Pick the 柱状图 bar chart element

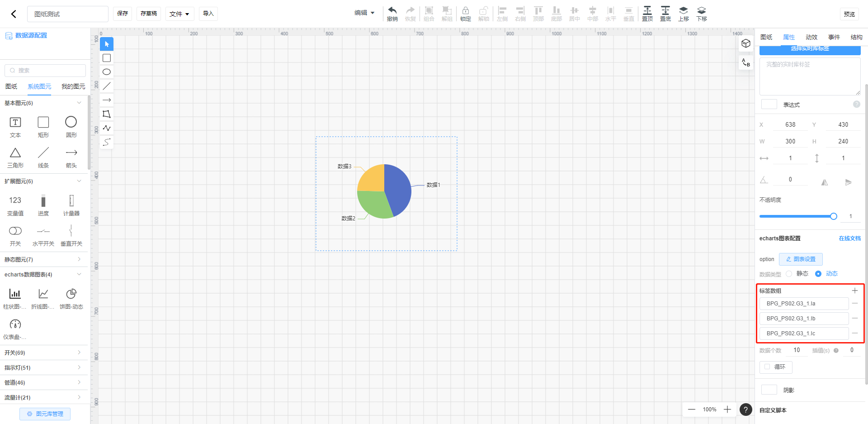tap(15, 299)
